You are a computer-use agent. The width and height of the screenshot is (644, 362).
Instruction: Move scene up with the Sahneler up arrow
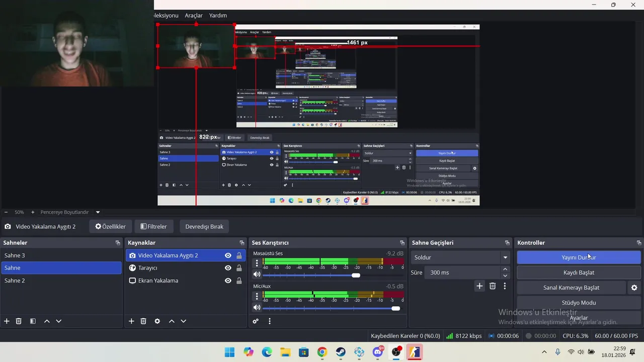[47, 321]
